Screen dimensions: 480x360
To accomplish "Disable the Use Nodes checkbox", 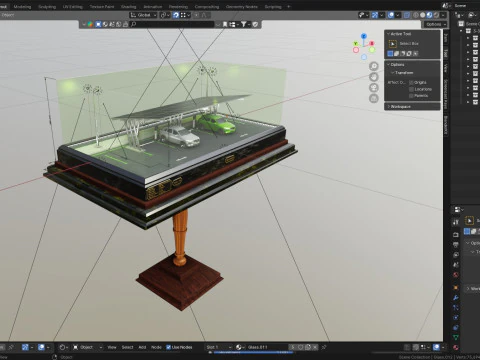I will point(168,347).
